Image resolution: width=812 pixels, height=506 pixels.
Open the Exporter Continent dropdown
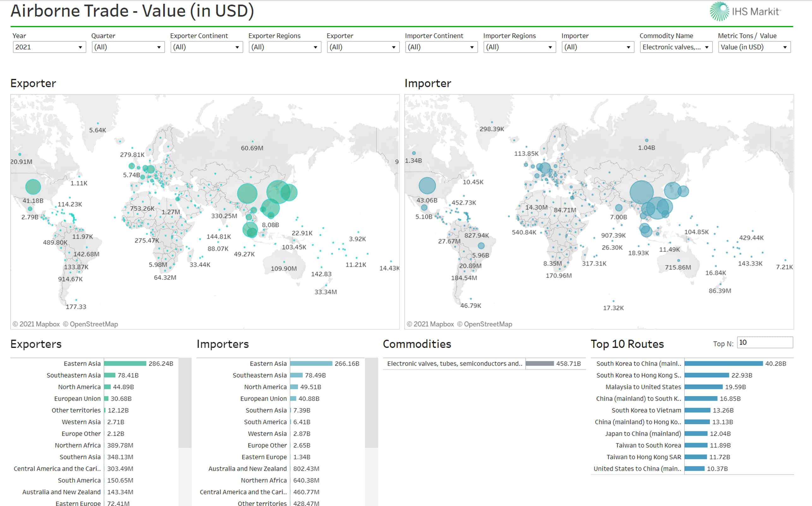coord(206,47)
